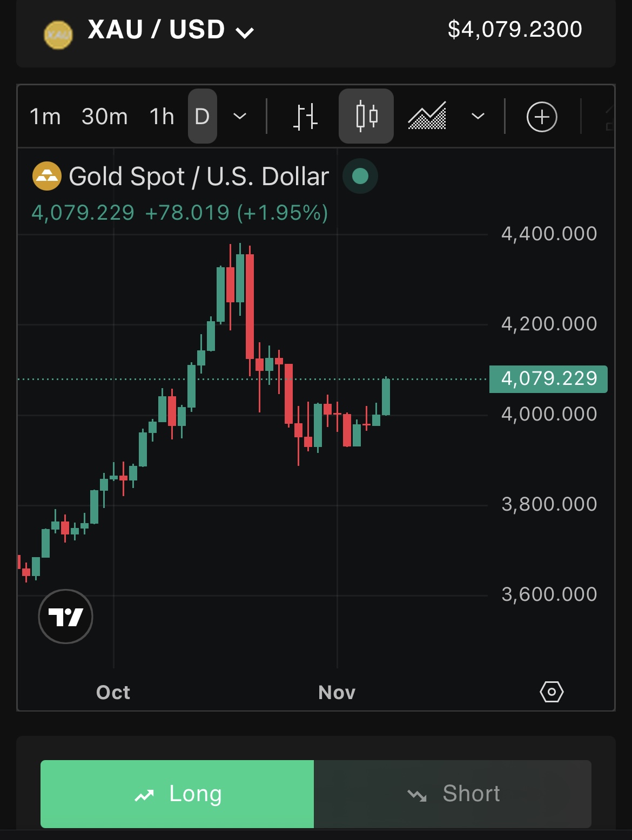632x840 pixels.
Task: Switch to the Long position side
Action: (x=177, y=794)
